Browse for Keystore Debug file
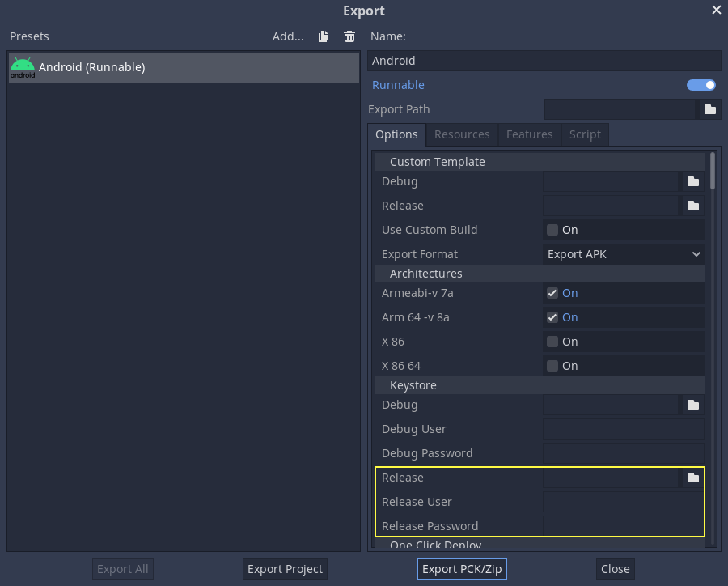The image size is (728, 586). pyautogui.click(x=692, y=405)
